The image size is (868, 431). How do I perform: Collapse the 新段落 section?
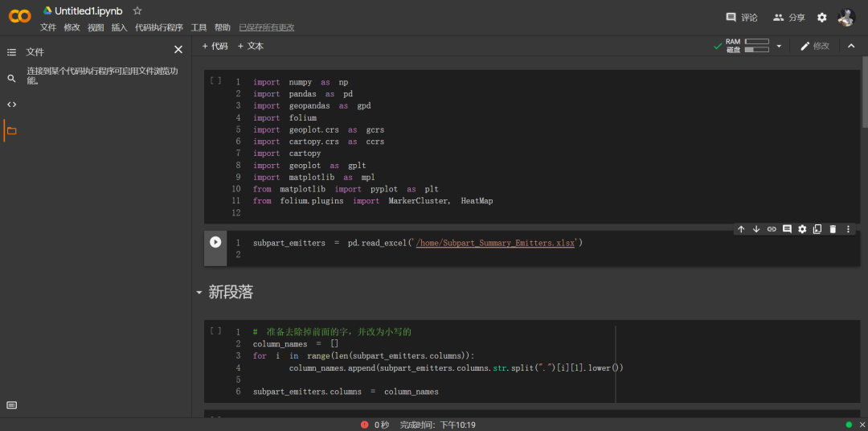click(199, 293)
